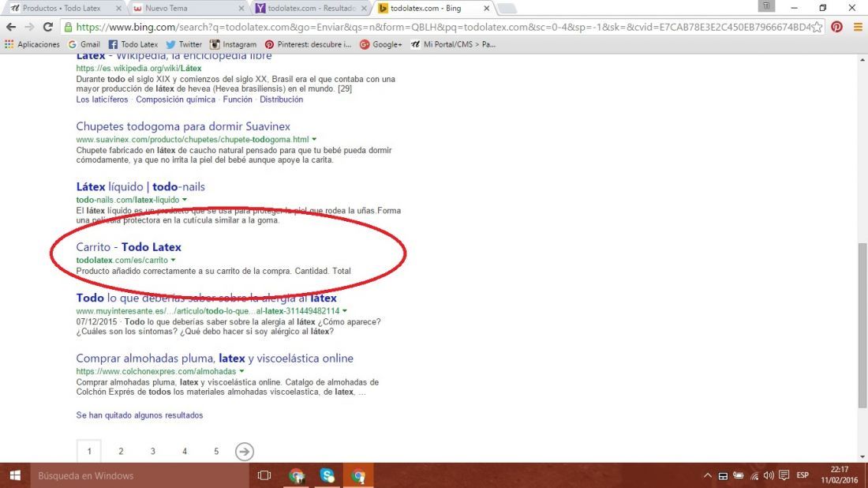Click the Búsqueda en Windows search box
Viewport: 868px width, 488px height.
[140, 475]
